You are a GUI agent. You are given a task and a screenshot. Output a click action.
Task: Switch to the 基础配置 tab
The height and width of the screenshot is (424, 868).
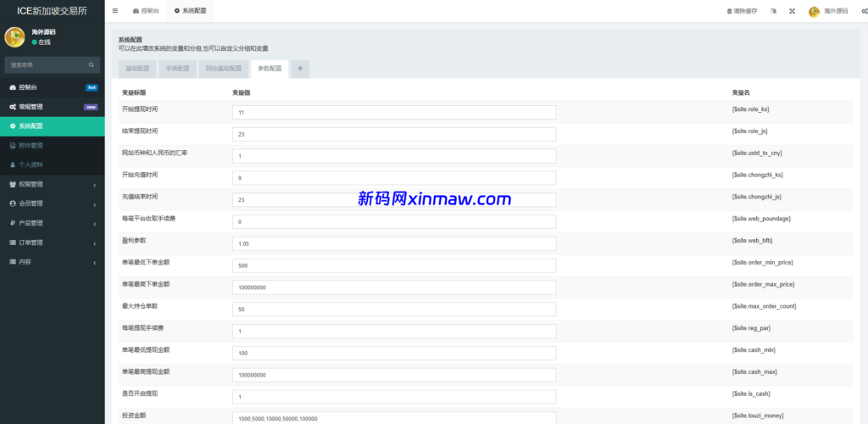pos(136,69)
